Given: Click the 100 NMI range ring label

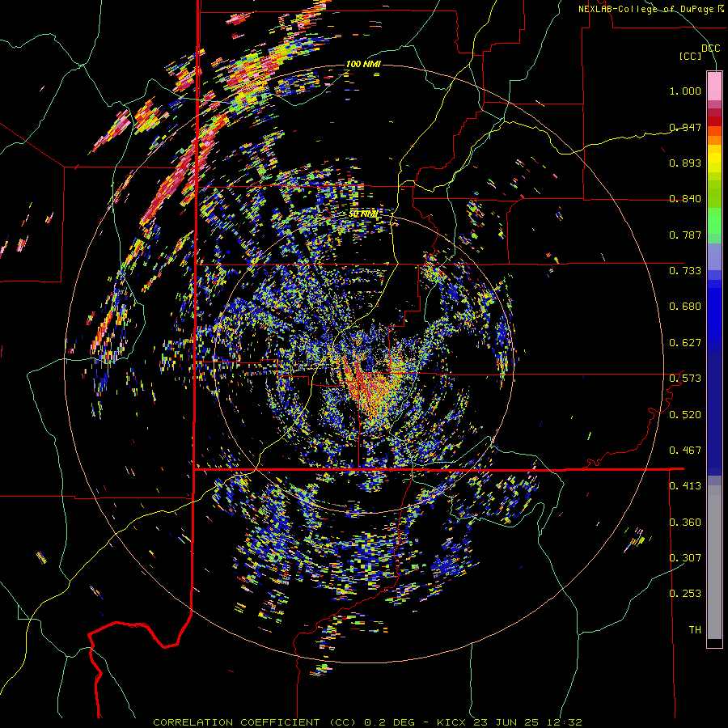Looking at the screenshot, I should [363, 64].
